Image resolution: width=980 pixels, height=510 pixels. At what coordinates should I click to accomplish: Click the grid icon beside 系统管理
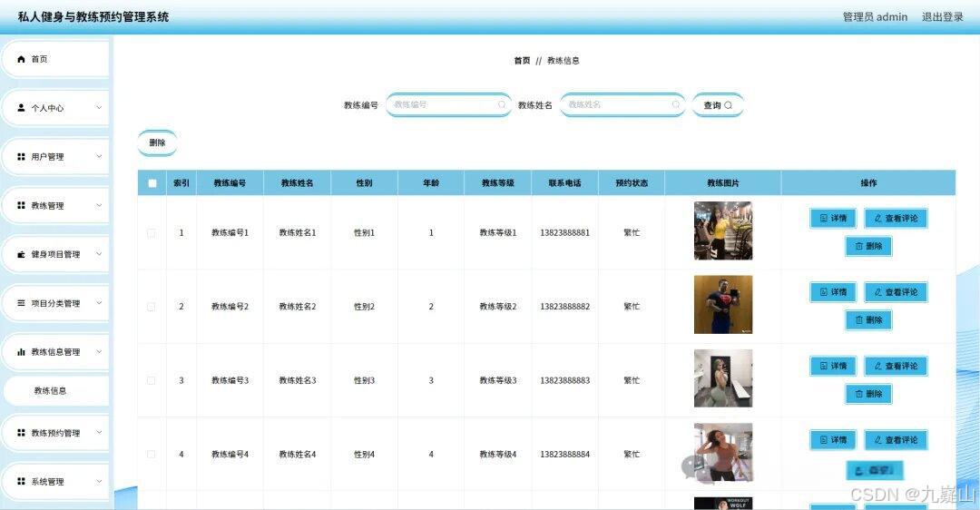[21, 481]
